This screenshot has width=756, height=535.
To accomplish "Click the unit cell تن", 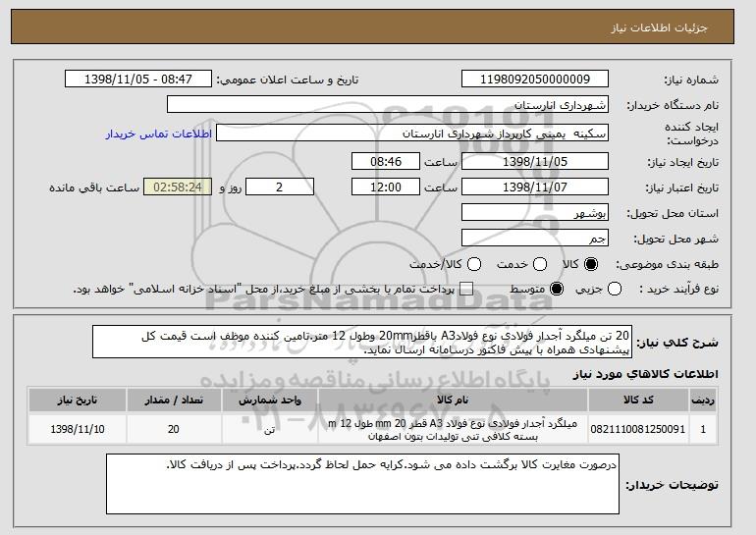I will point(270,429).
